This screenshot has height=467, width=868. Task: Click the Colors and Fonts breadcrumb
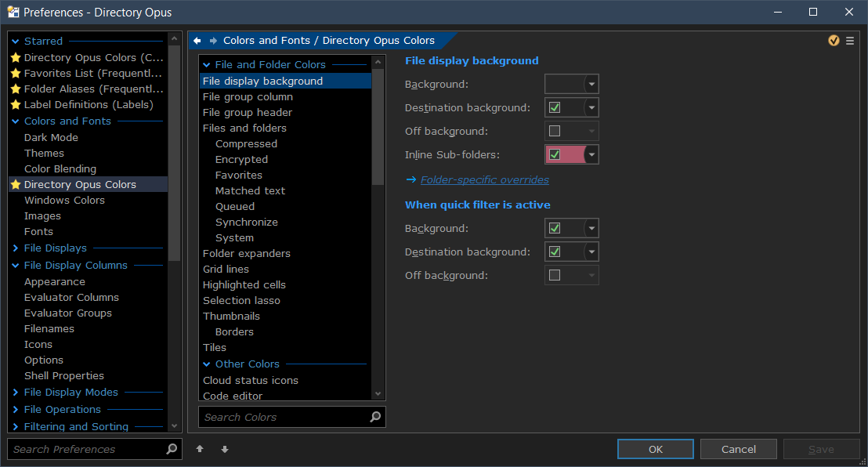[x=266, y=41]
